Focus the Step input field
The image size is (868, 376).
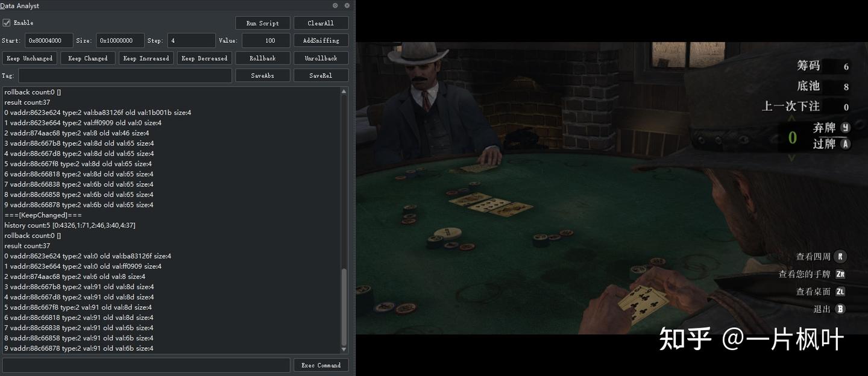point(191,40)
